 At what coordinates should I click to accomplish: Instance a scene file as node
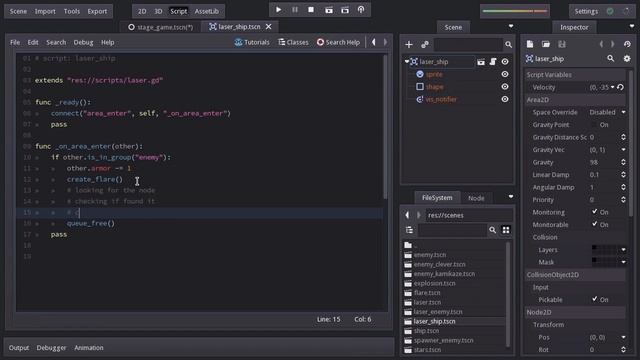(425, 44)
